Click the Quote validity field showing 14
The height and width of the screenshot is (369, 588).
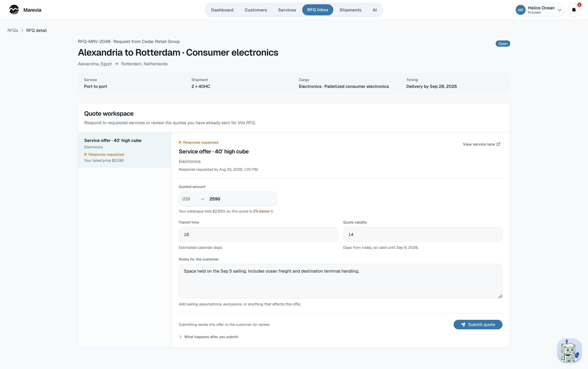(423, 234)
